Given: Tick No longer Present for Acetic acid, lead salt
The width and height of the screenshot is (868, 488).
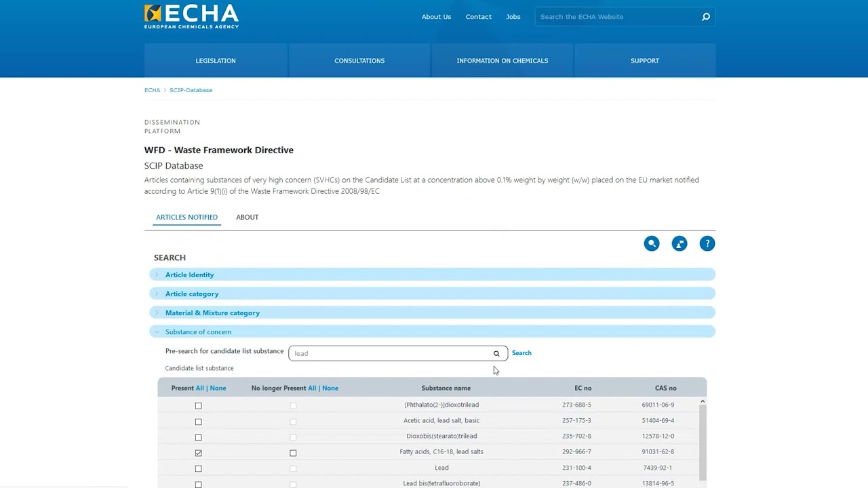Looking at the screenshot, I should click(293, 422).
